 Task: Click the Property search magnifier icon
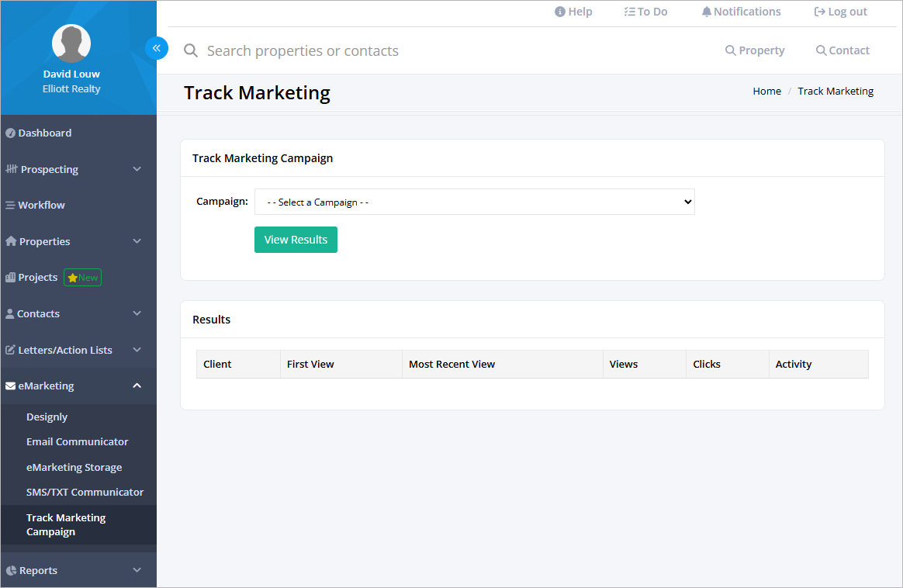[x=730, y=50]
